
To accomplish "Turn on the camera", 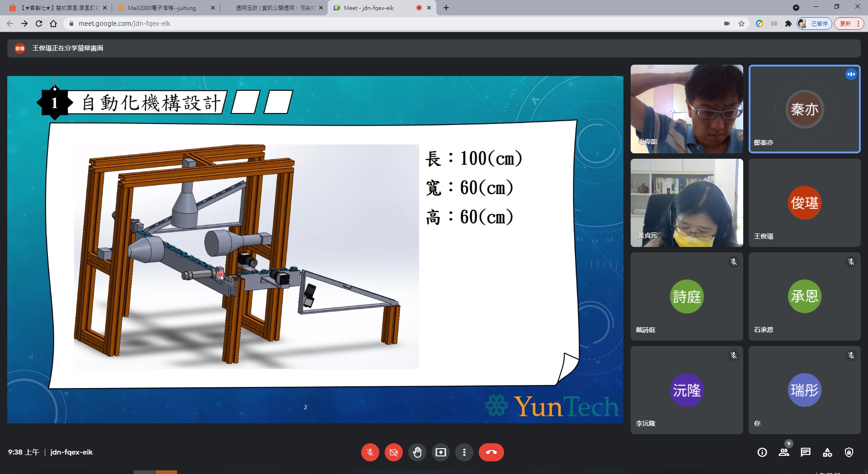I will pyautogui.click(x=394, y=452).
